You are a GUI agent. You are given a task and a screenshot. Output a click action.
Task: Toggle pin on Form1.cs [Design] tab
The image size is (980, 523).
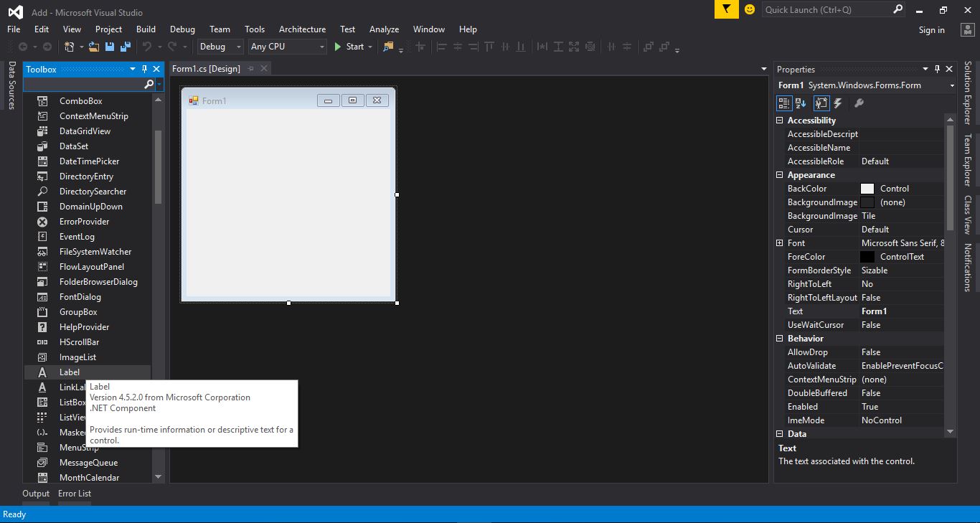(x=250, y=69)
